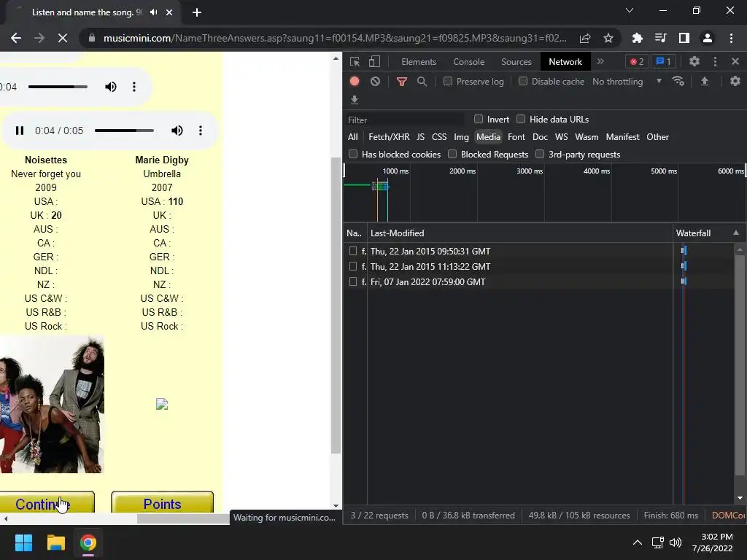The height and width of the screenshot is (560, 747).
Task: Filter requests by All types
Action: tap(352, 136)
